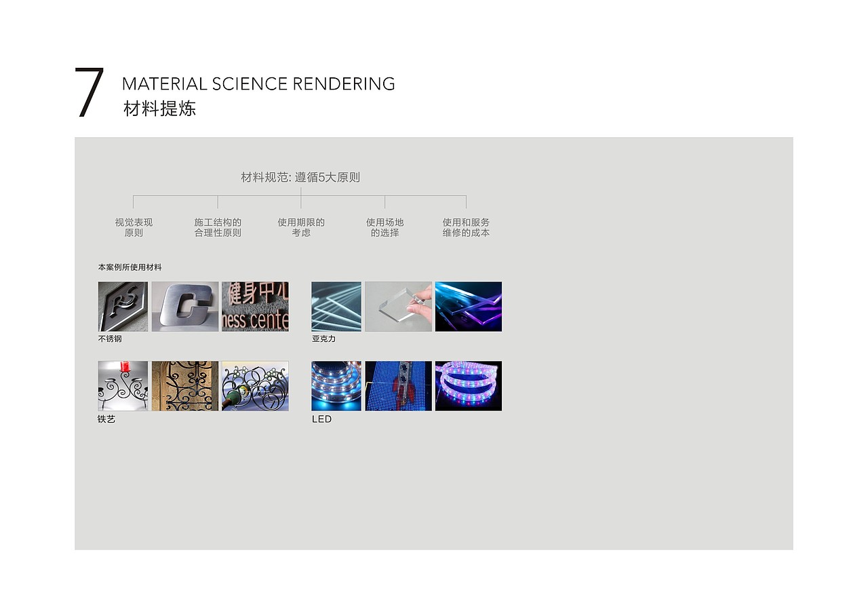Click the 材料提炼 subtitle

160,109
